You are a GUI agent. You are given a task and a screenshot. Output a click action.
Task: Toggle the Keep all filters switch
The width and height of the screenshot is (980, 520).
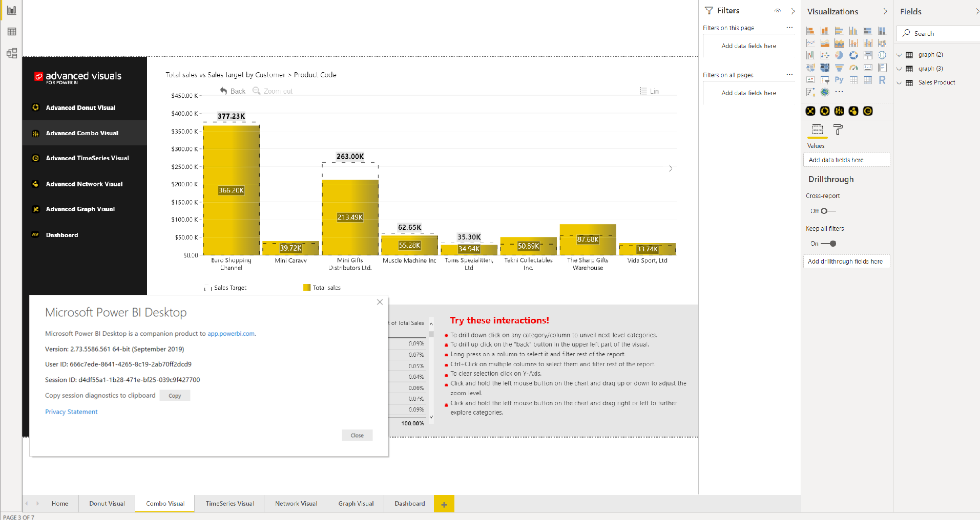tap(829, 244)
